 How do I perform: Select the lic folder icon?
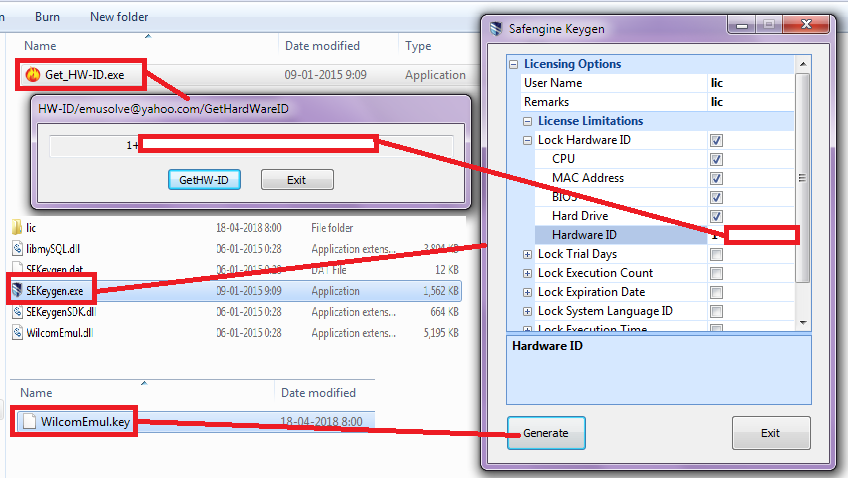17,227
